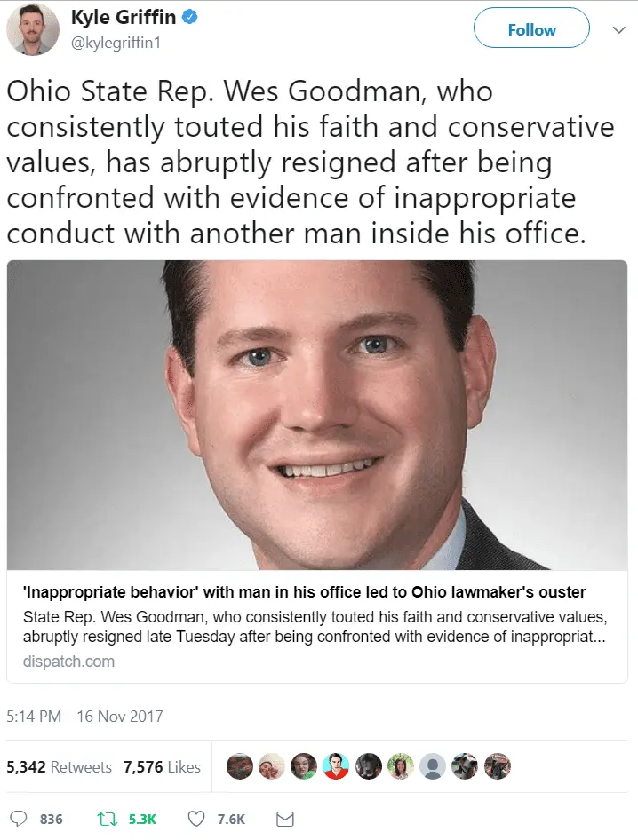The image size is (638, 840).
Task: Open the dispatch.com article headline
Action: 304,592
